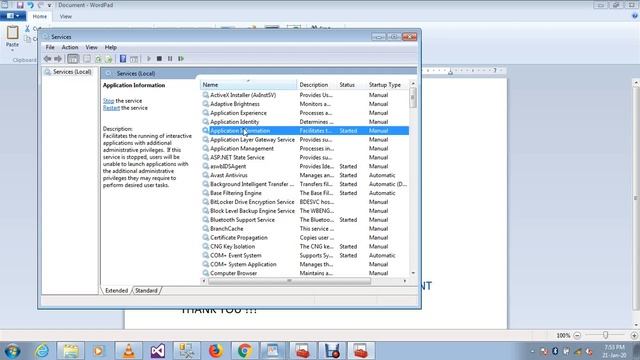Switch to the Extended tab
This screenshot has width=640, height=360.
pyautogui.click(x=116, y=291)
